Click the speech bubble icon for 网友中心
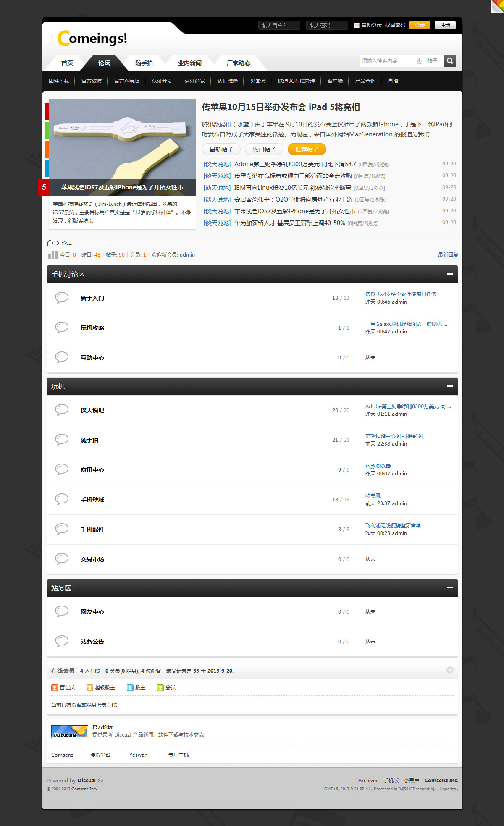 (62, 611)
